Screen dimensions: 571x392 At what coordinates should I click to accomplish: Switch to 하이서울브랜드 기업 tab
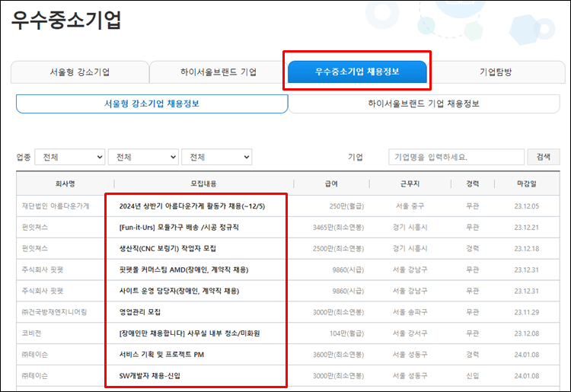(217, 72)
